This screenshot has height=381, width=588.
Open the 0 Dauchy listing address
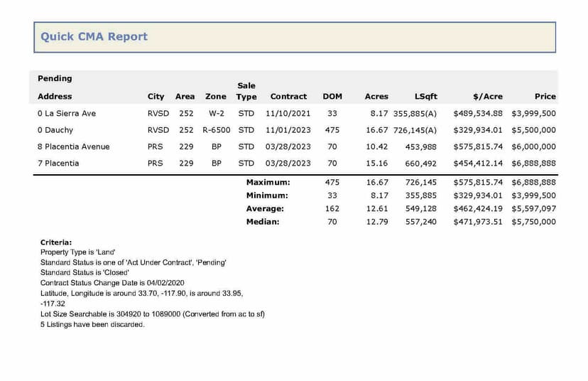55,130
